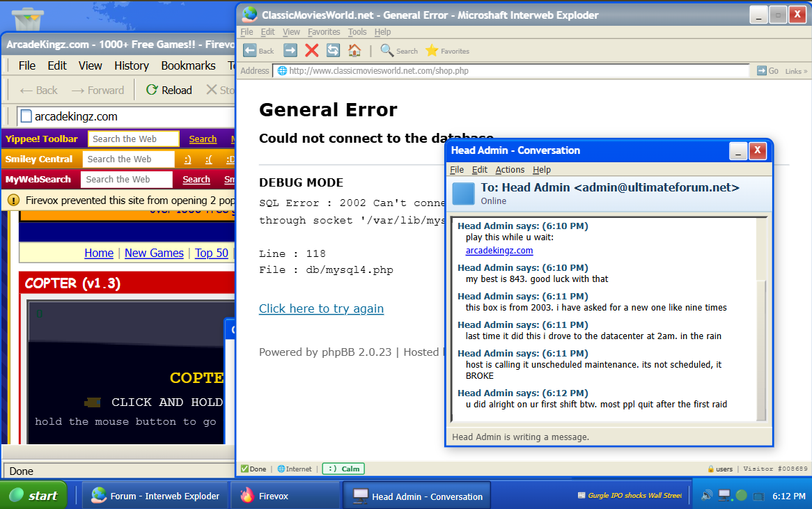Switch to Firevox taskbar button

(284, 496)
